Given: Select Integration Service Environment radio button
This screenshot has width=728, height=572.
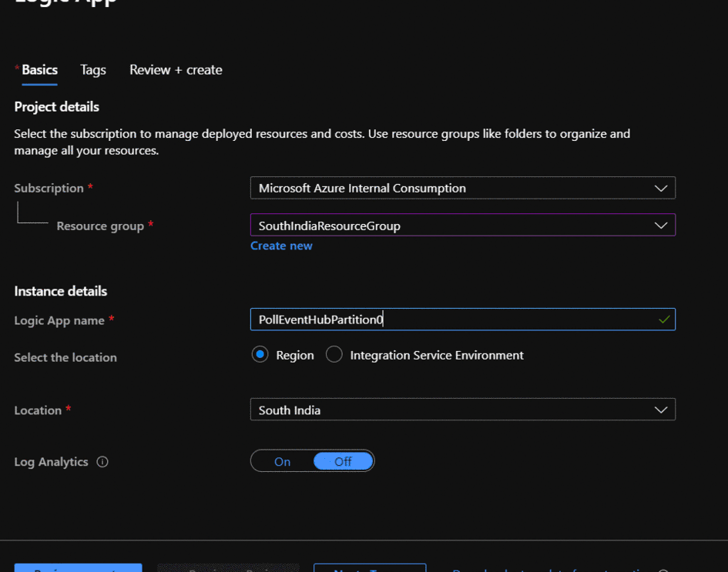Looking at the screenshot, I should pos(334,355).
